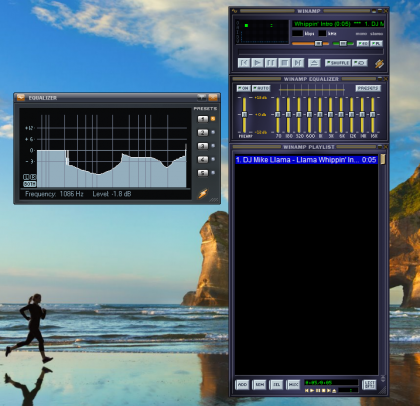This screenshot has width=420, height=406.
Task: Select preset 5 in graphic Equalizer window
Action: [203, 173]
